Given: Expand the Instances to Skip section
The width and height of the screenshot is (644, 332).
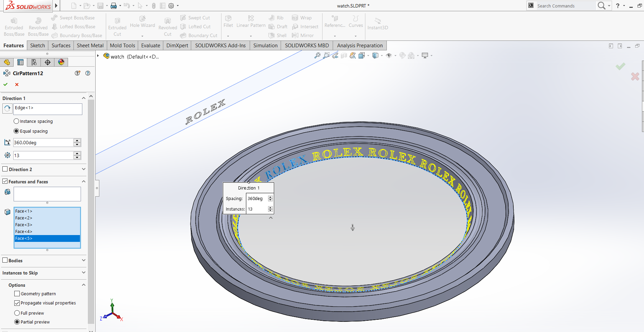Looking at the screenshot, I should (x=84, y=272).
